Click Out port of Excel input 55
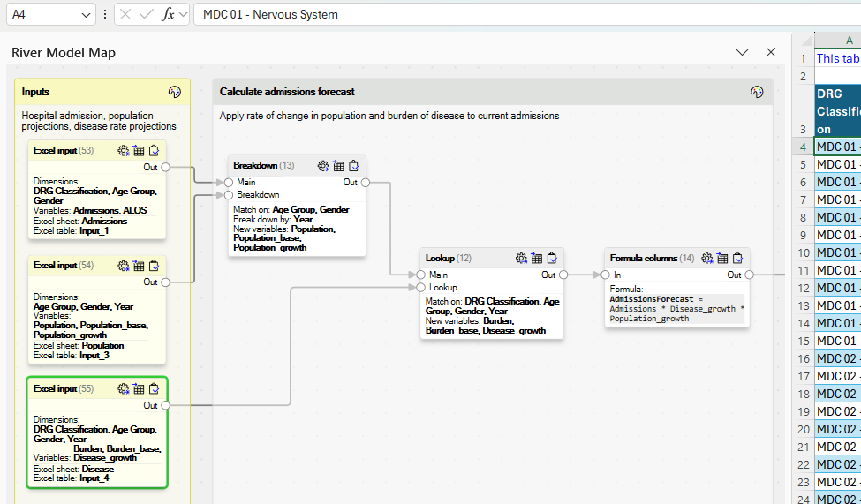The width and height of the screenshot is (861, 504). pos(165,405)
